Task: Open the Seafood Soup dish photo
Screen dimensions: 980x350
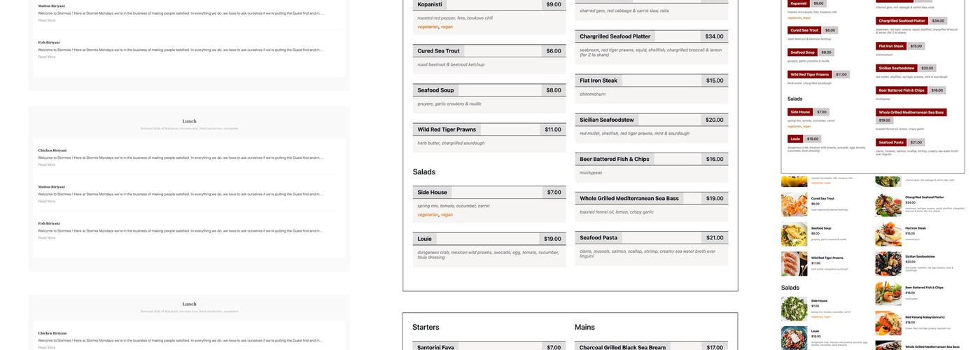Action: [794, 234]
